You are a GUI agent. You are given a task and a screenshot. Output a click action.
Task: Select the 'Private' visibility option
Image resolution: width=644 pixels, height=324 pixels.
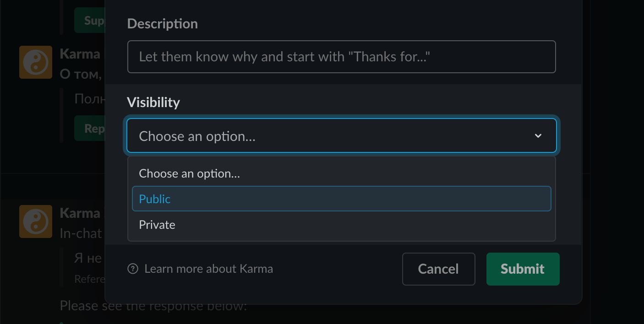tap(157, 225)
